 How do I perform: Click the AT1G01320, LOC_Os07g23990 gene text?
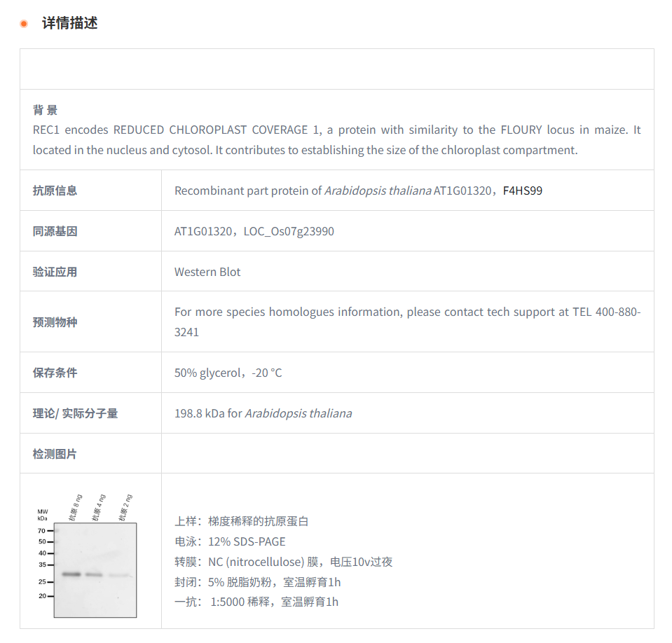coord(254,231)
